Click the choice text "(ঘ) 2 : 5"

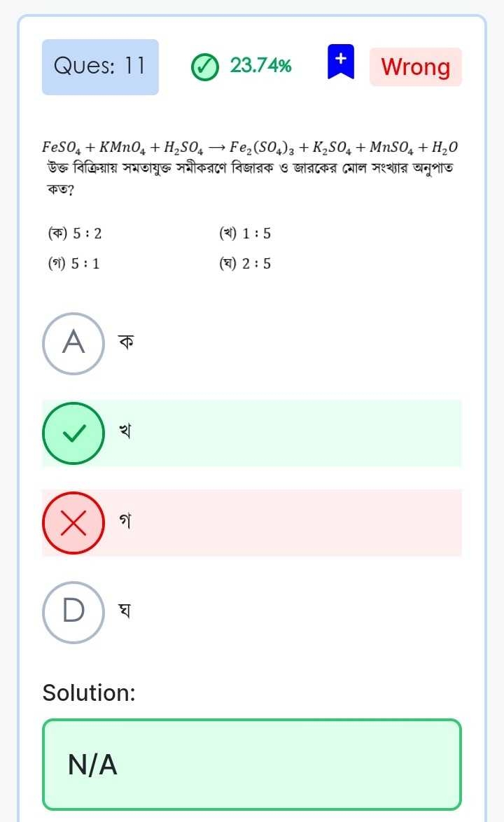coord(244,264)
